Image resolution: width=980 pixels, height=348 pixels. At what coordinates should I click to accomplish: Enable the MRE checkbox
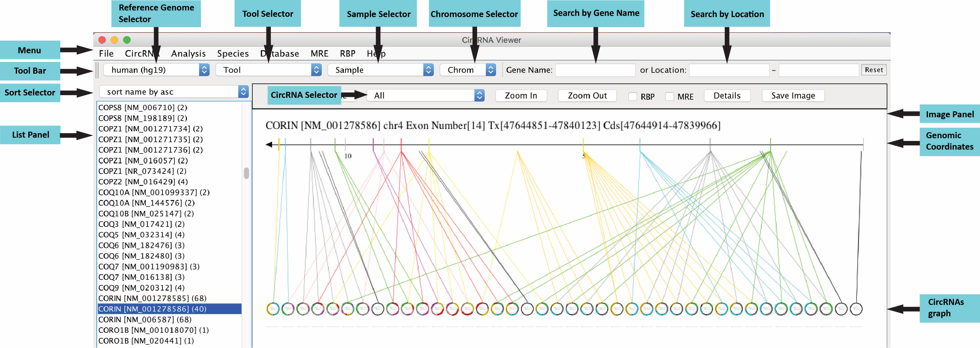tap(669, 96)
